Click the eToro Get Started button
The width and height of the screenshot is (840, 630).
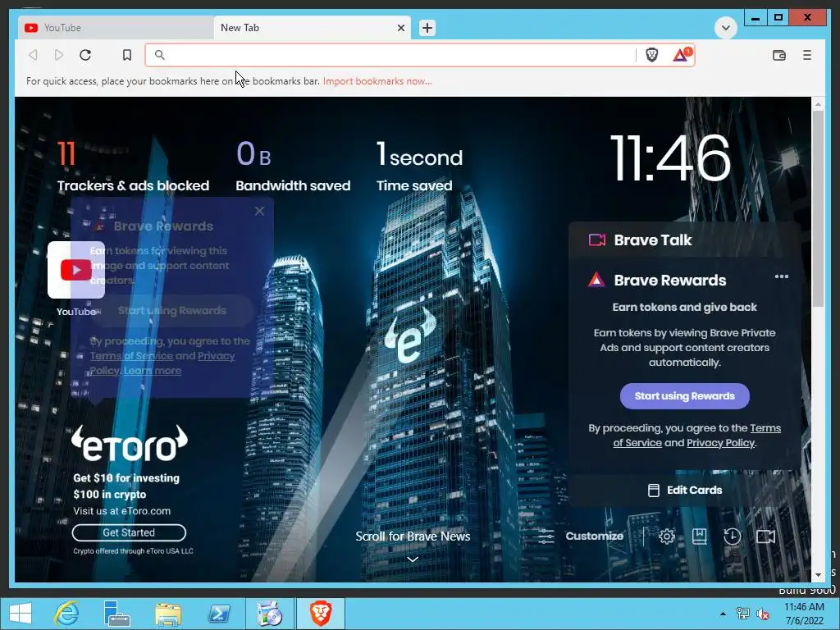[129, 532]
